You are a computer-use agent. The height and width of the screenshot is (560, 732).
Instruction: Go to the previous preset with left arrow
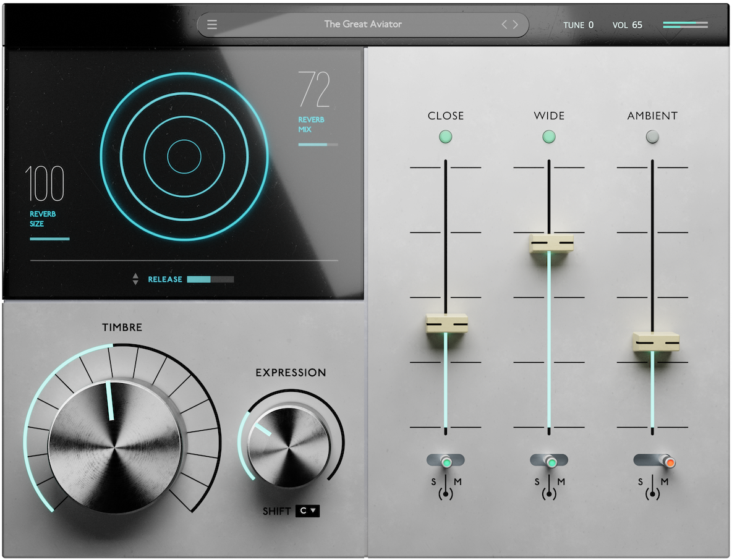point(504,25)
